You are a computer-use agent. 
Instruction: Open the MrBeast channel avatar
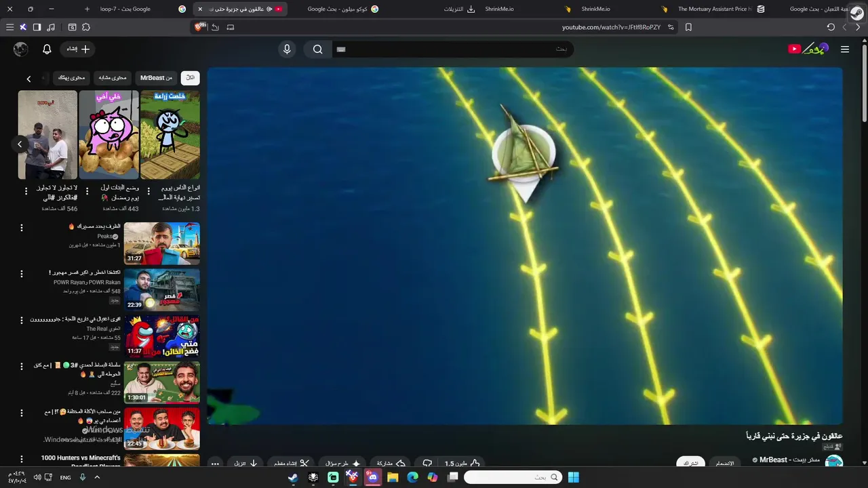coord(833,462)
